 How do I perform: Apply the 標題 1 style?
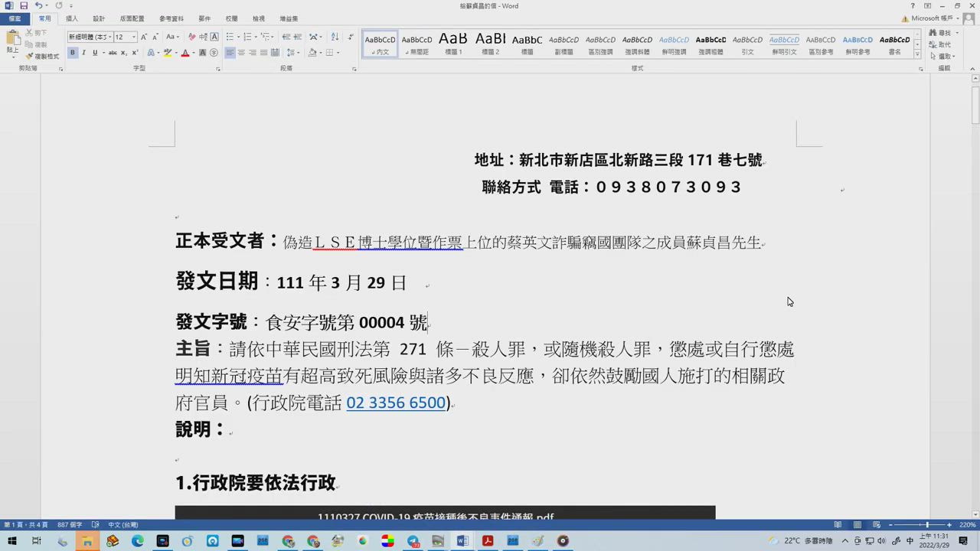(x=453, y=44)
